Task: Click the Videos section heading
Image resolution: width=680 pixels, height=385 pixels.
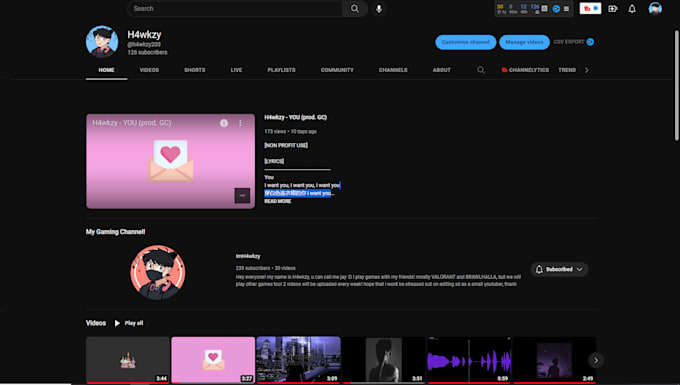Action: [x=96, y=323]
